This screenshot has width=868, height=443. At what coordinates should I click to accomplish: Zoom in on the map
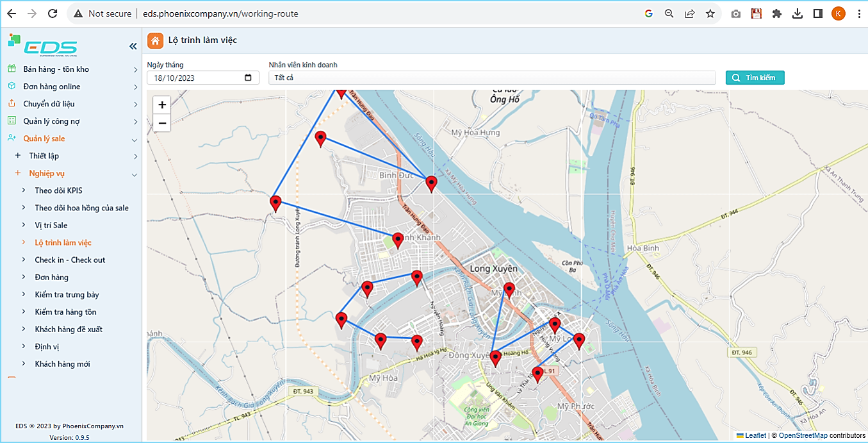pyautogui.click(x=162, y=105)
